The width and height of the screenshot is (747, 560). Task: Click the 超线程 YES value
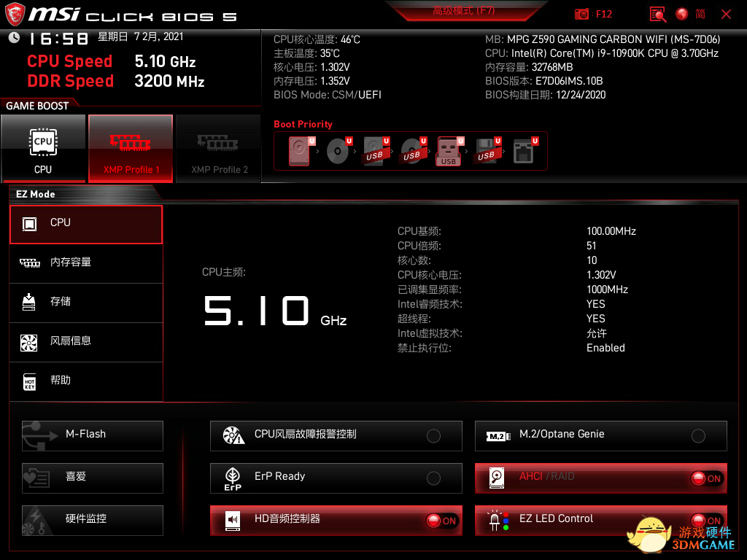[595, 319]
